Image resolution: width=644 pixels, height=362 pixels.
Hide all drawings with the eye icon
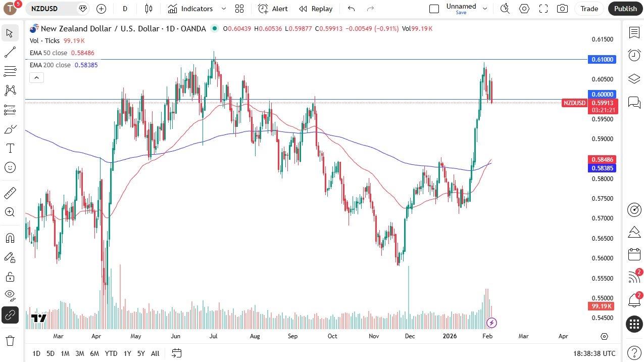pyautogui.click(x=10, y=295)
